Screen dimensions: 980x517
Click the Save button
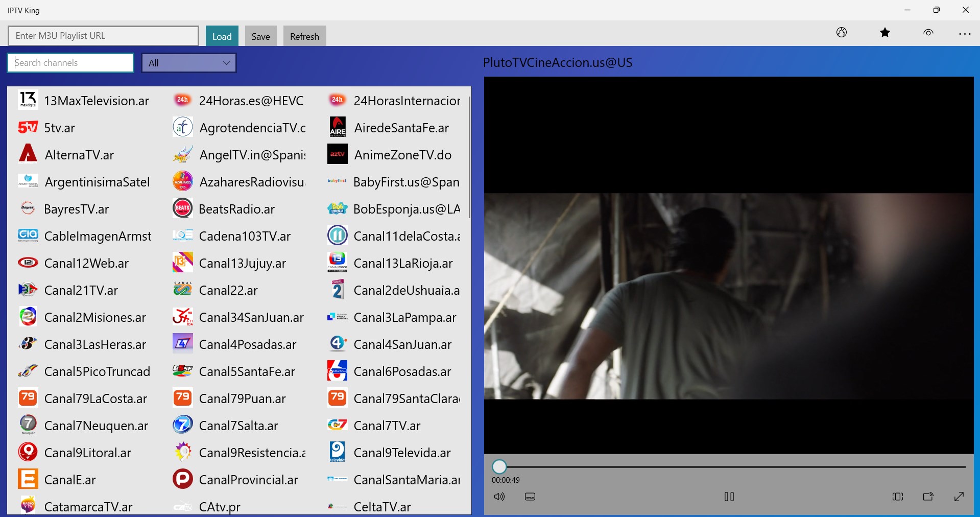click(260, 36)
